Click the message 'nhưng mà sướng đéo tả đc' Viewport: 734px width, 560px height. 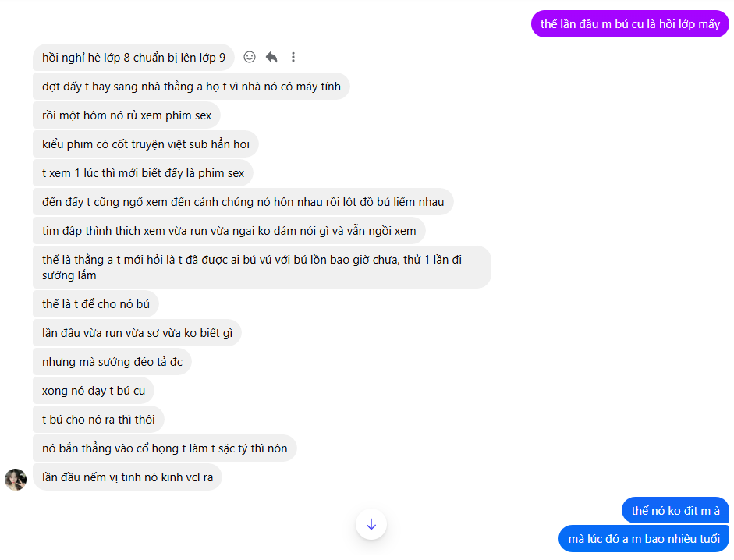tap(112, 361)
